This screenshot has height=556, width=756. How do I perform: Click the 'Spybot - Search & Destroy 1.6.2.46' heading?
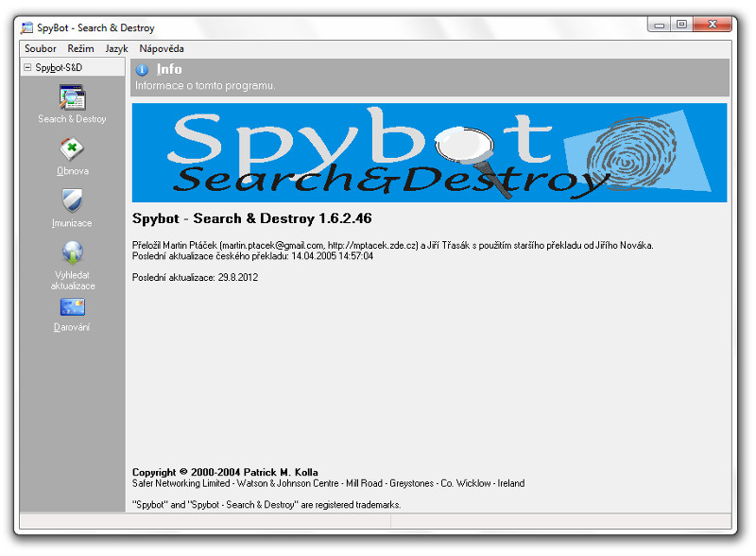(252, 218)
